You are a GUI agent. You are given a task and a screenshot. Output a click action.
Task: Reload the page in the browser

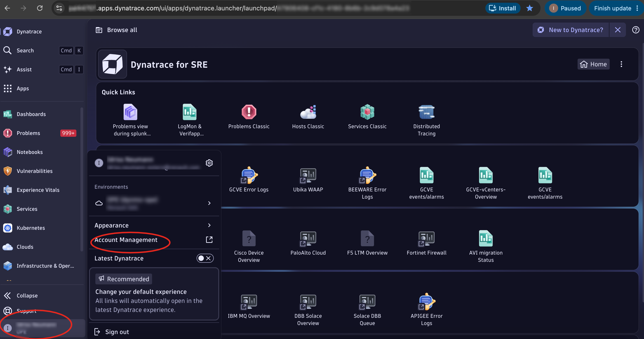pyautogui.click(x=40, y=8)
